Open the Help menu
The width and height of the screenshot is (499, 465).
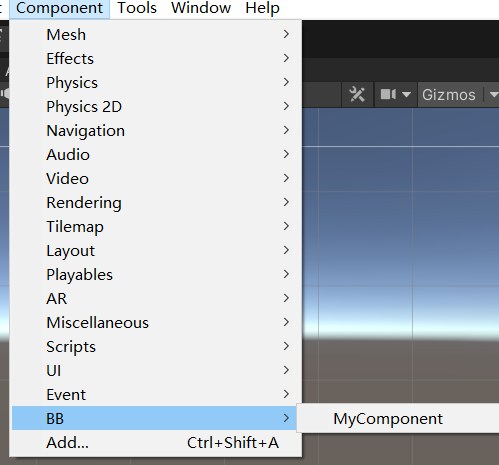coord(262,8)
